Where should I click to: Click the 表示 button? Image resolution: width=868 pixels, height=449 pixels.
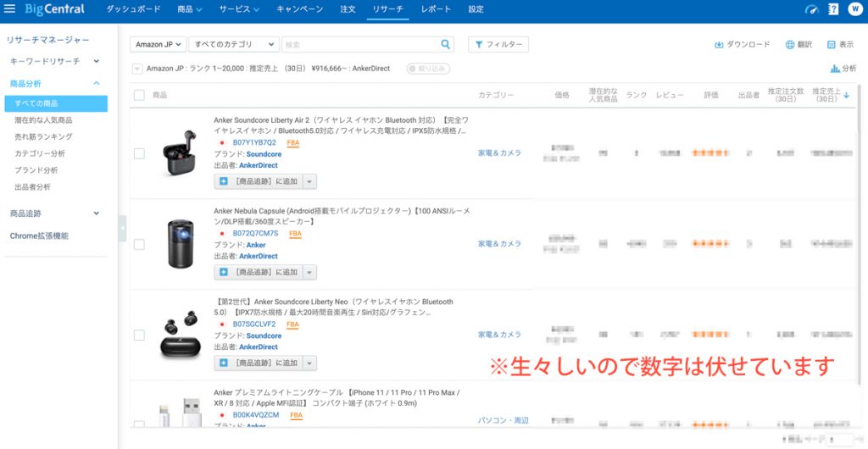click(x=840, y=44)
